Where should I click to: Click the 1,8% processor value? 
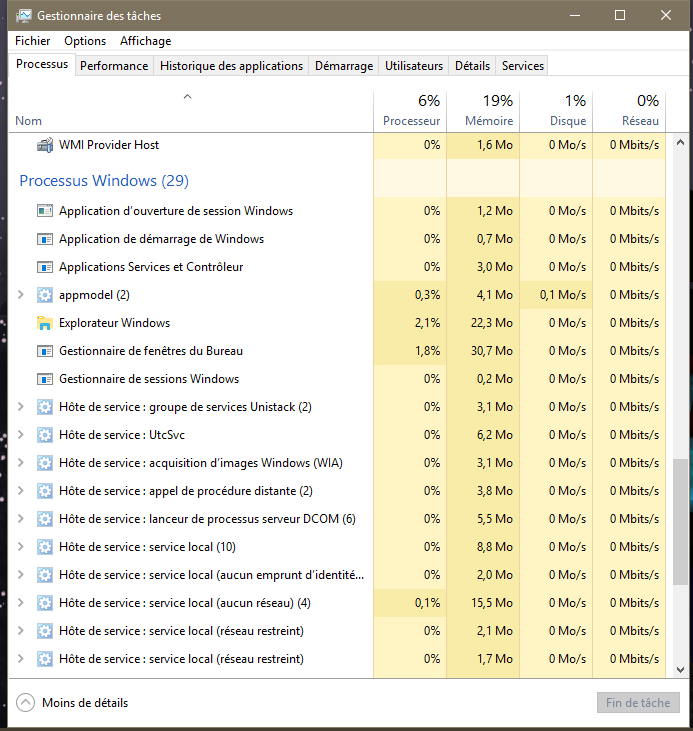click(x=427, y=351)
